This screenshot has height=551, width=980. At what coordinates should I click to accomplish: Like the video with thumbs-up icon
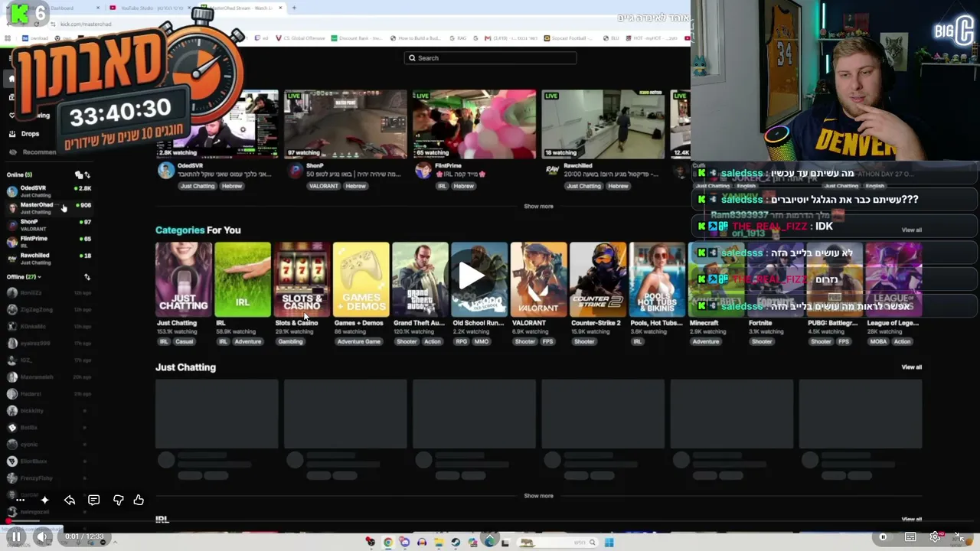click(x=139, y=500)
